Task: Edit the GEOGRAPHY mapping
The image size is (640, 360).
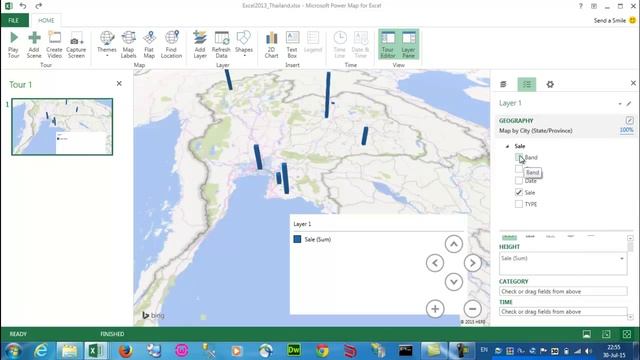Action: 629,120
